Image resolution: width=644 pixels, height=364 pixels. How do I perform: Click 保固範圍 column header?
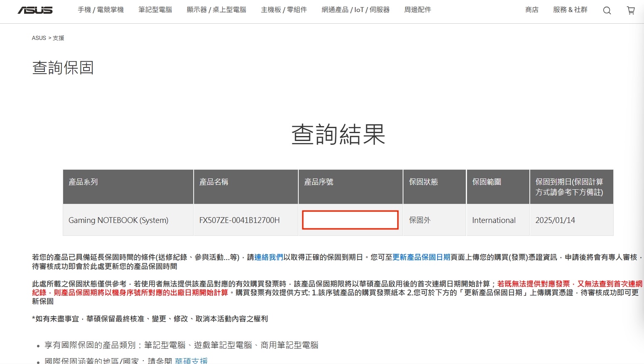pos(498,187)
